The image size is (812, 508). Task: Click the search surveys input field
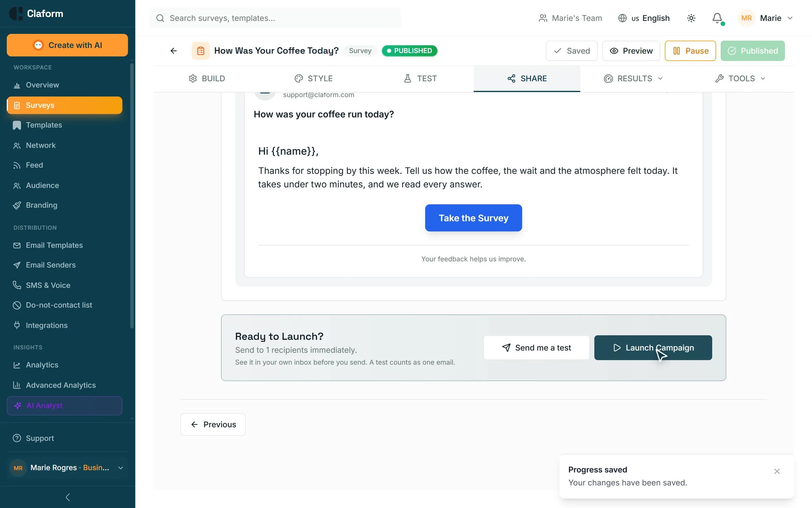click(275, 18)
